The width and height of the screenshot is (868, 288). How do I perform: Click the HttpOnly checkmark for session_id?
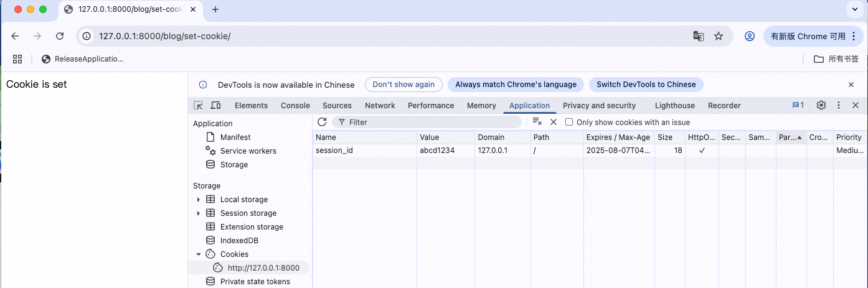pos(702,151)
